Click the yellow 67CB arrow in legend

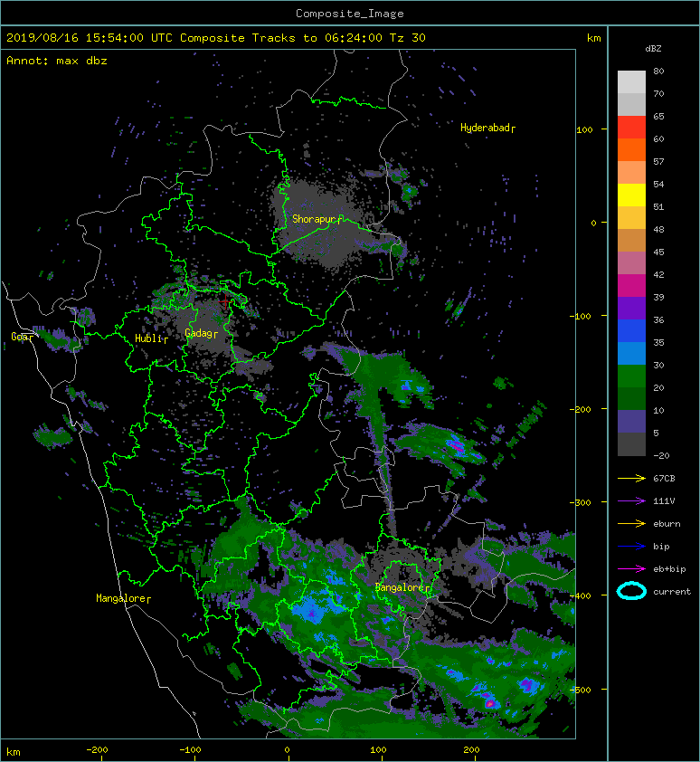point(631,478)
